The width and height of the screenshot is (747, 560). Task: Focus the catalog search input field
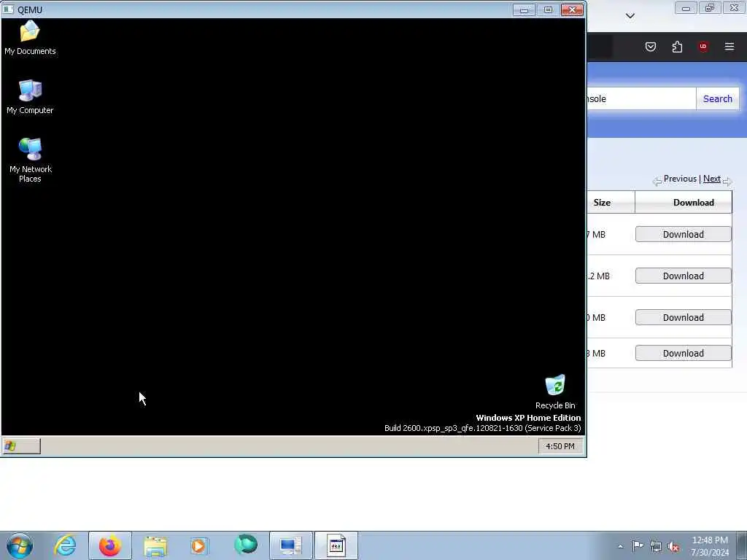641,98
